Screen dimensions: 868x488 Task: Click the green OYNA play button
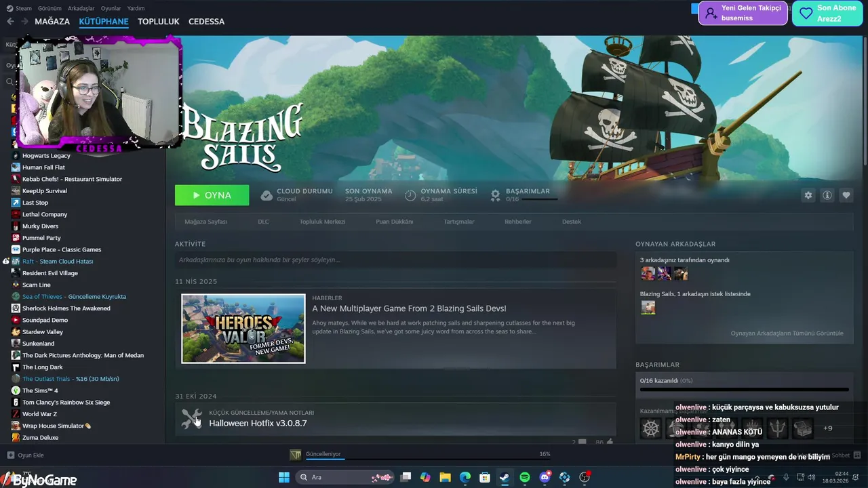point(212,195)
